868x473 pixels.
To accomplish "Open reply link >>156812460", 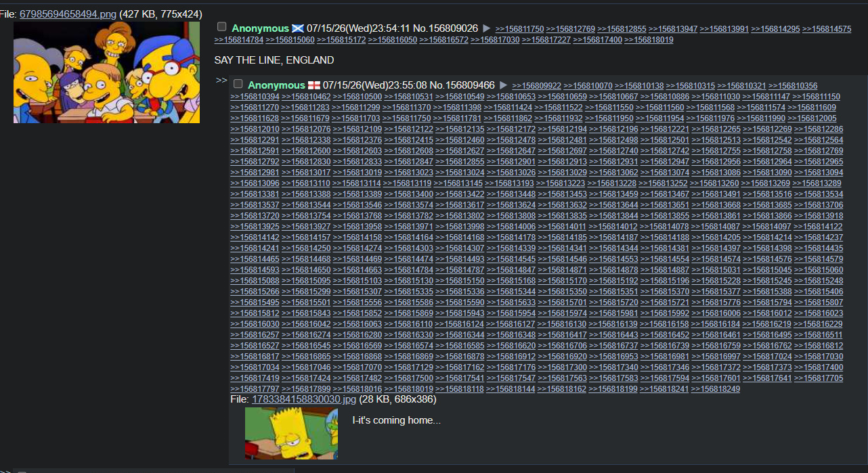I will coord(460,140).
